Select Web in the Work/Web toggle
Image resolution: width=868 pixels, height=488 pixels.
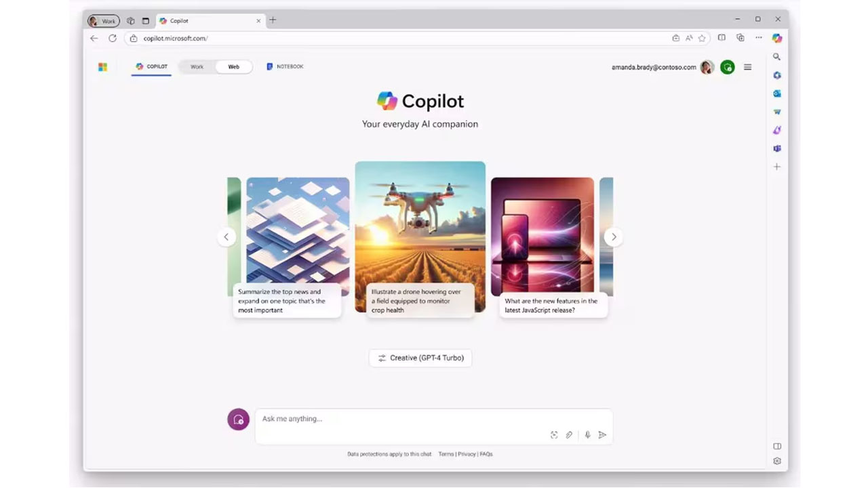pos(233,67)
